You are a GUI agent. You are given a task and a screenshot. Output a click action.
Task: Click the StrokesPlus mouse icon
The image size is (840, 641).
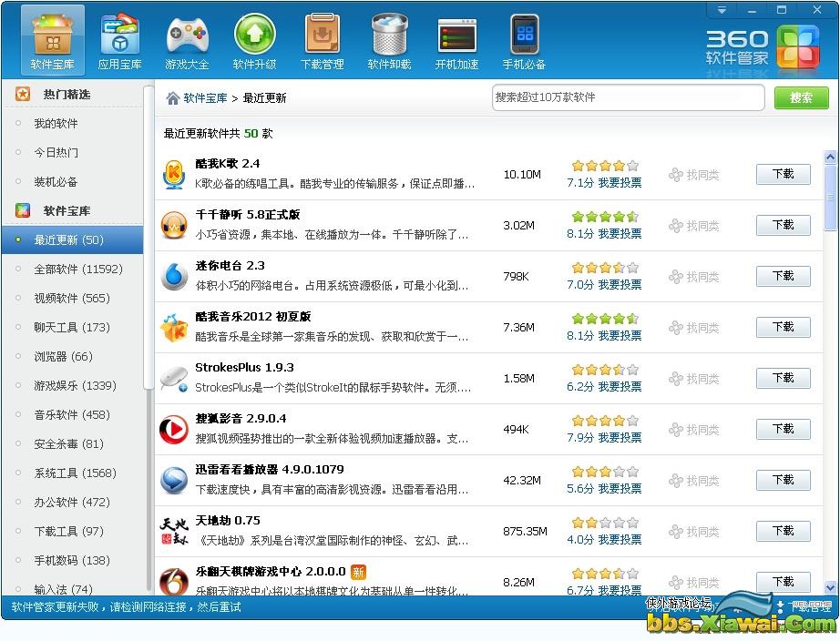click(174, 379)
